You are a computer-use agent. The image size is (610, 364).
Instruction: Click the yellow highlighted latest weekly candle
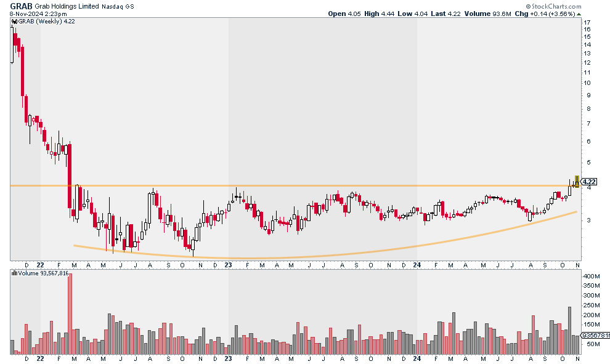coord(577,182)
